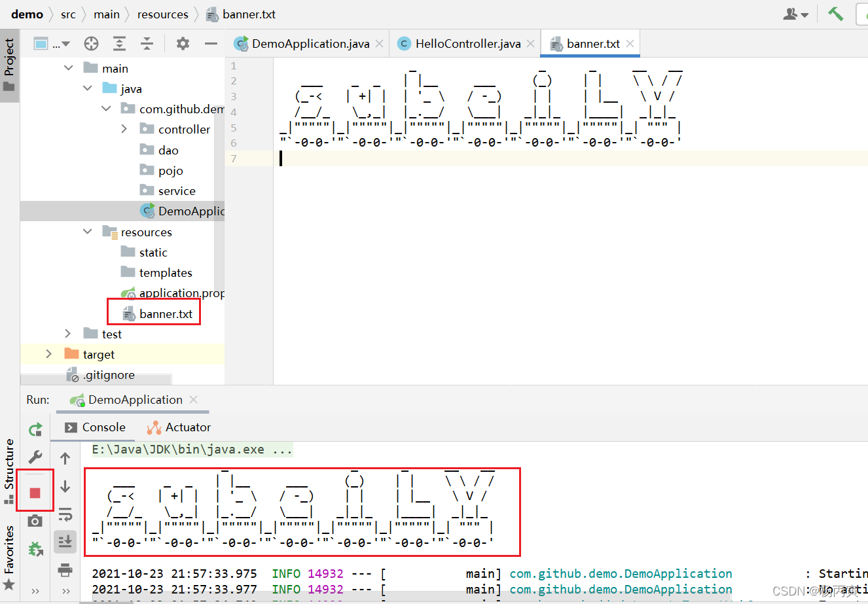
Task: Click the Collapse All icon in Project toolbar
Action: (147, 44)
